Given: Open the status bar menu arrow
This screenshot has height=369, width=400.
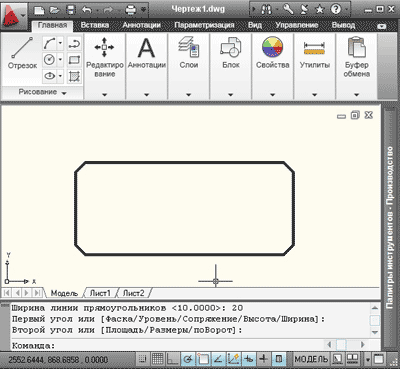Looking at the screenshot, I should click(x=368, y=360).
